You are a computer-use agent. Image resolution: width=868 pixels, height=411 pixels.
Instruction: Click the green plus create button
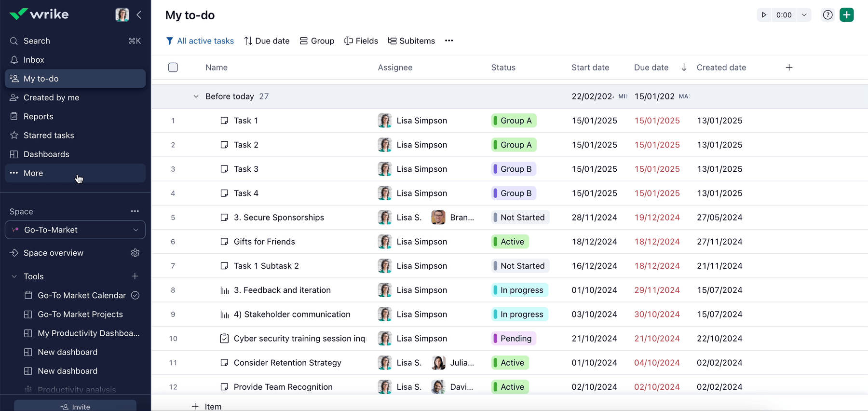846,15
